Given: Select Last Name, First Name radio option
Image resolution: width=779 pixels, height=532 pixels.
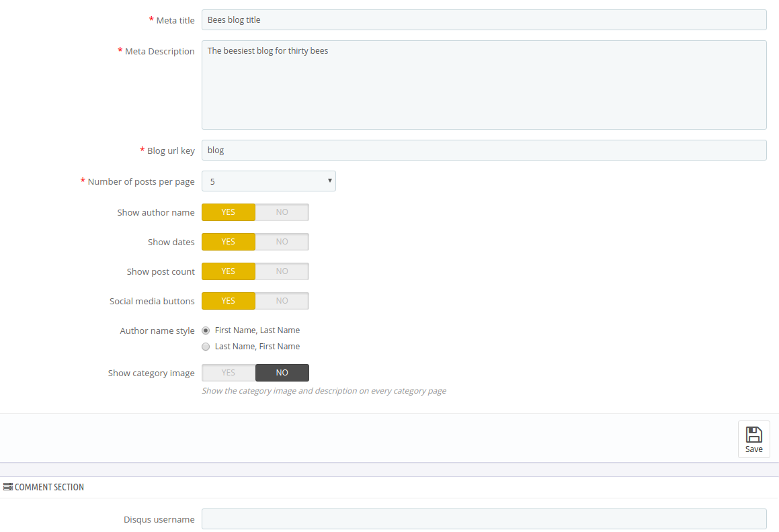Looking at the screenshot, I should 206,347.
